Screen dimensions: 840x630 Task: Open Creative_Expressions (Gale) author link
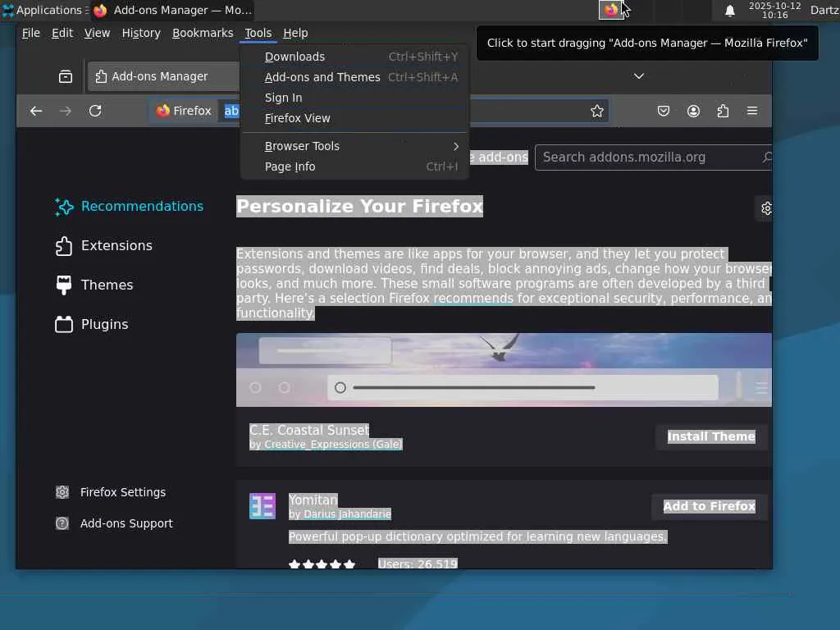[333, 444]
